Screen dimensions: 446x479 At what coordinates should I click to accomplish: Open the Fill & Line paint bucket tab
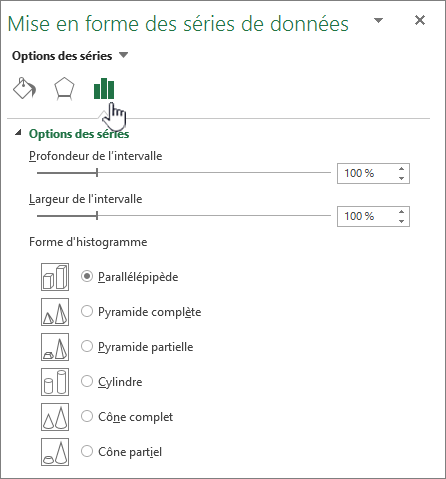(24, 89)
